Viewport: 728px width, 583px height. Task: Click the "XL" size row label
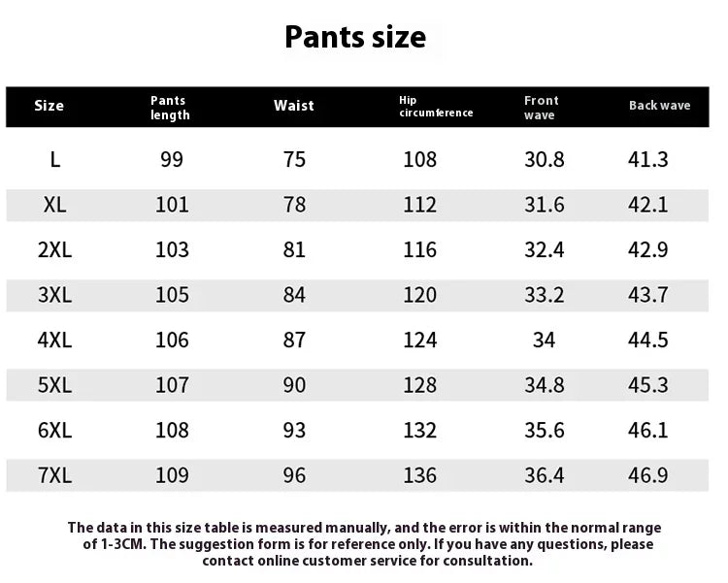pos(55,205)
